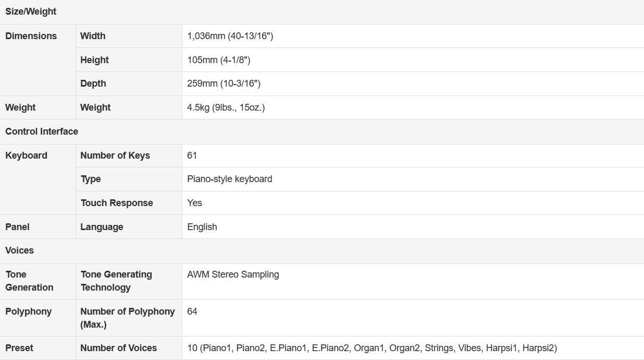This screenshot has height=360, width=644.
Task: Select the polyphony value 64
Action: pos(192,311)
